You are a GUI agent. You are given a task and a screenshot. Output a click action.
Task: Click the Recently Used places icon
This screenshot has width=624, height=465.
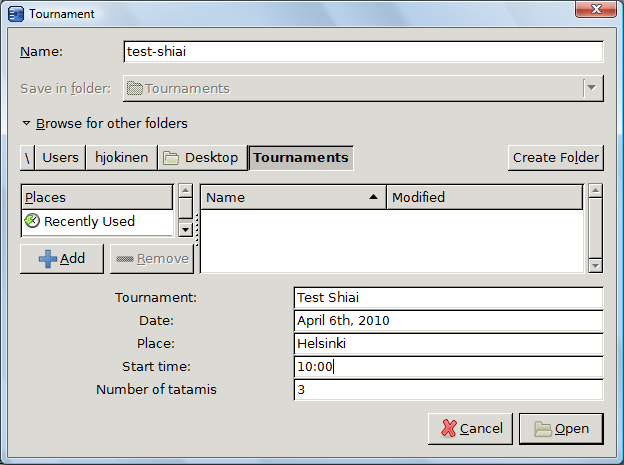point(32,221)
